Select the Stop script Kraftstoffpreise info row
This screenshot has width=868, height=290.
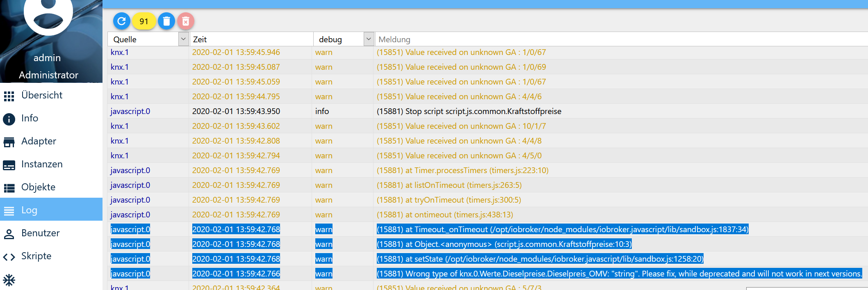[x=469, y=111]
